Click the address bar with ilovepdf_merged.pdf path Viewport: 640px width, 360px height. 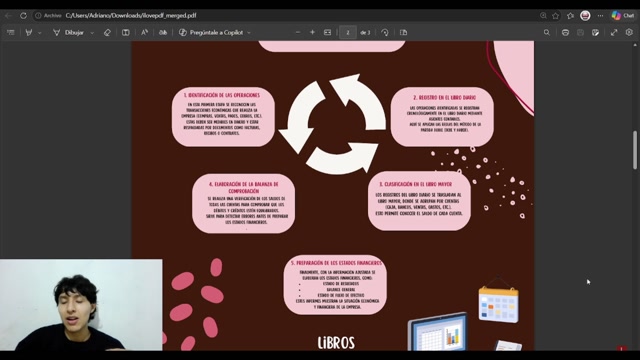coord(131,16)
